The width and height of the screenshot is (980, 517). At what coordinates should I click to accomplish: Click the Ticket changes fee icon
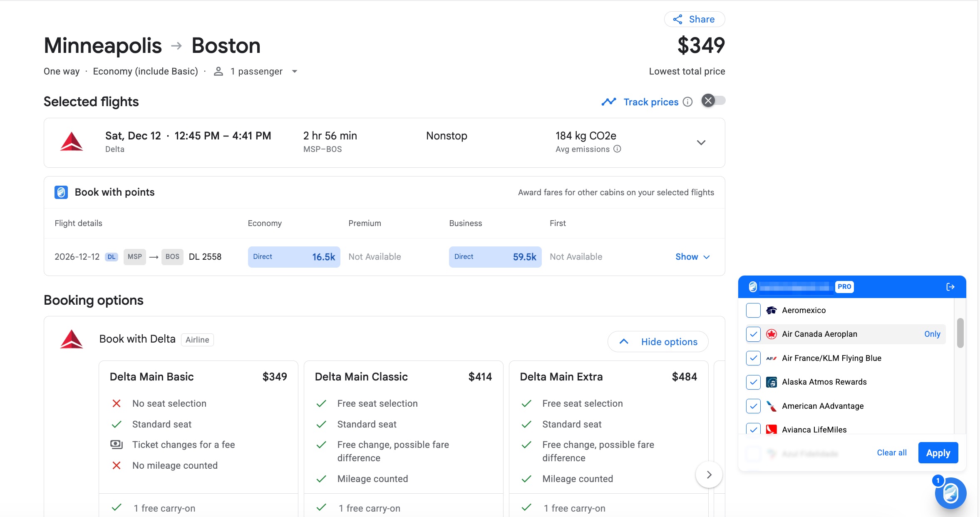117,445
